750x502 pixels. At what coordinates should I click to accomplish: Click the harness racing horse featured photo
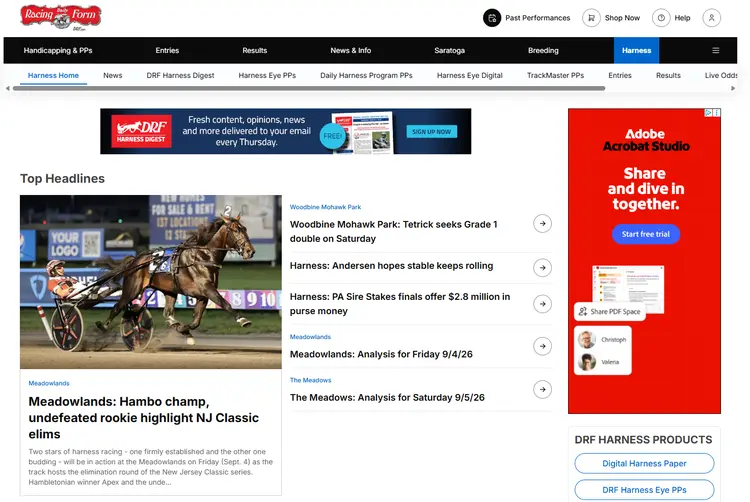pyautogui.click(x=151, y=282)
